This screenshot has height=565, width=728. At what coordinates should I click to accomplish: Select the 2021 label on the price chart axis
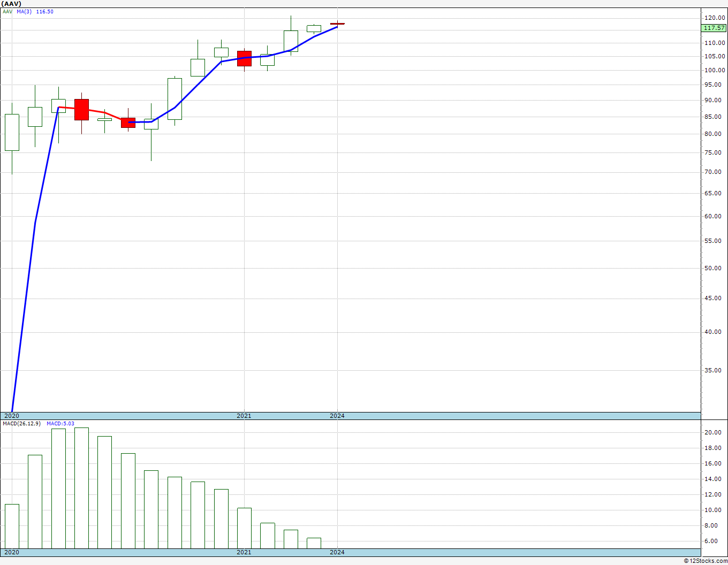pyautogui.click(x=244, y=416)
